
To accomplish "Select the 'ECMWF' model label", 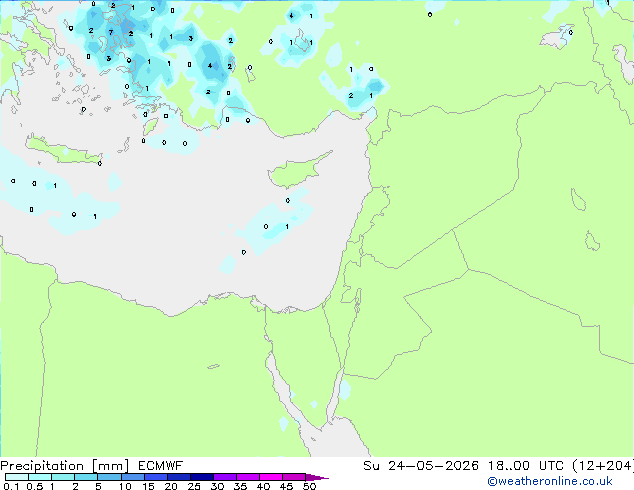I will click(x=160, y=466).
